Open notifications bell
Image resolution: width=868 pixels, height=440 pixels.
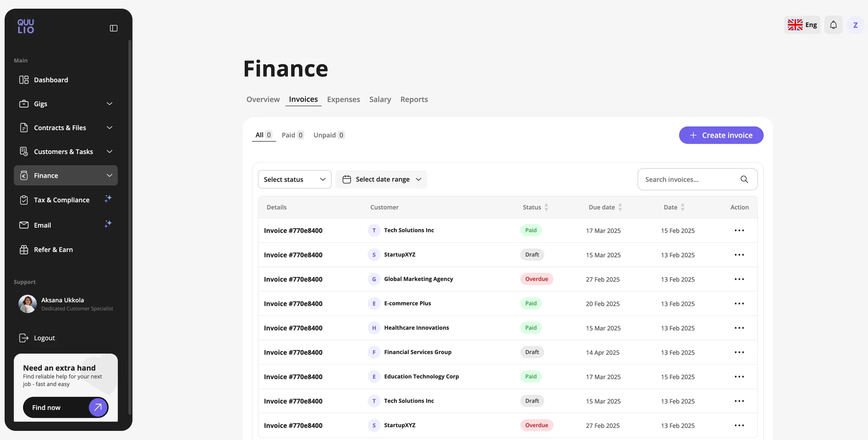(833, 25)
